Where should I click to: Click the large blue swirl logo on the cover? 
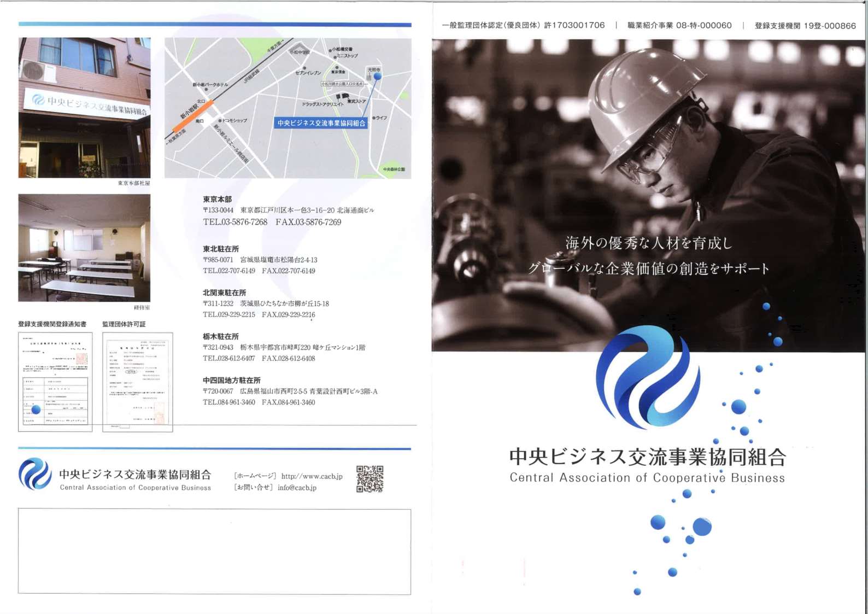[648, 377]
